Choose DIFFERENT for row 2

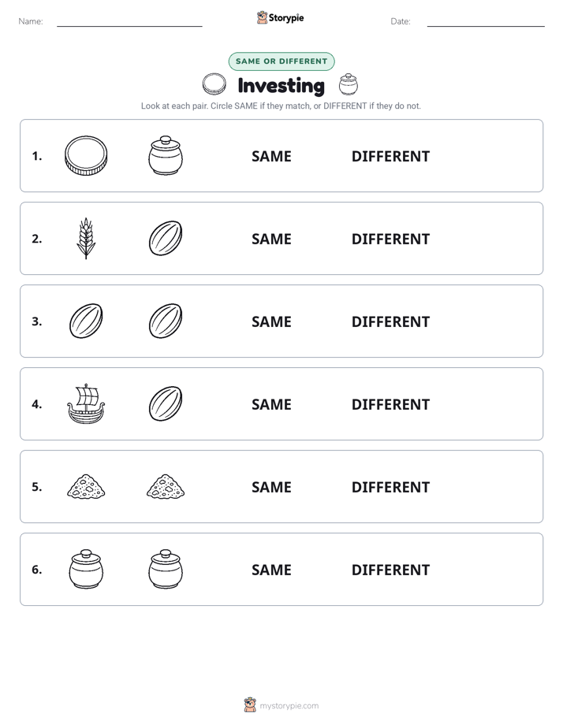click(x=390, y=239)
